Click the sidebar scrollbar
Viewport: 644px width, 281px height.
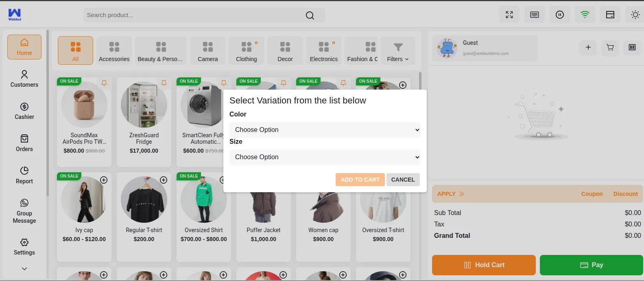(48, 113)
